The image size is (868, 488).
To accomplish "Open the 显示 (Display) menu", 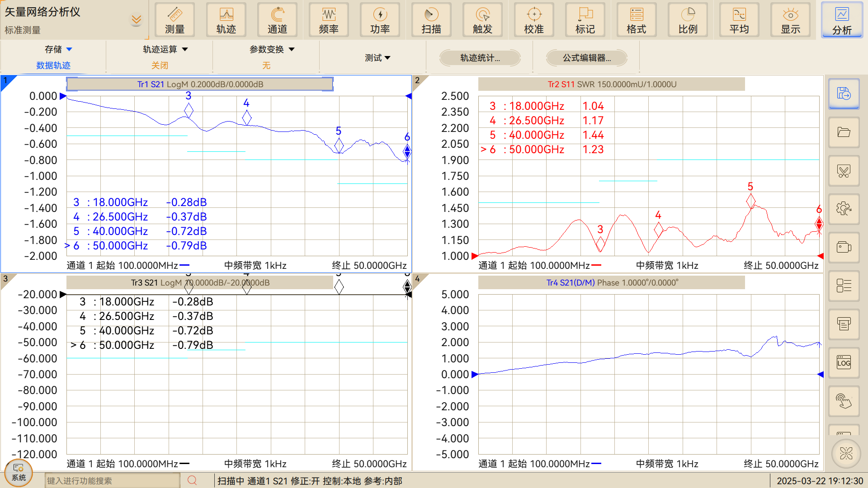I will [791, 20].
